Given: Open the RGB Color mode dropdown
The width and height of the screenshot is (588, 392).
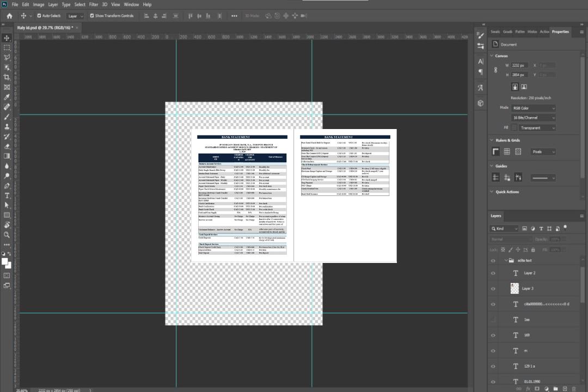Looking at the screenshot, I should 533,108.
